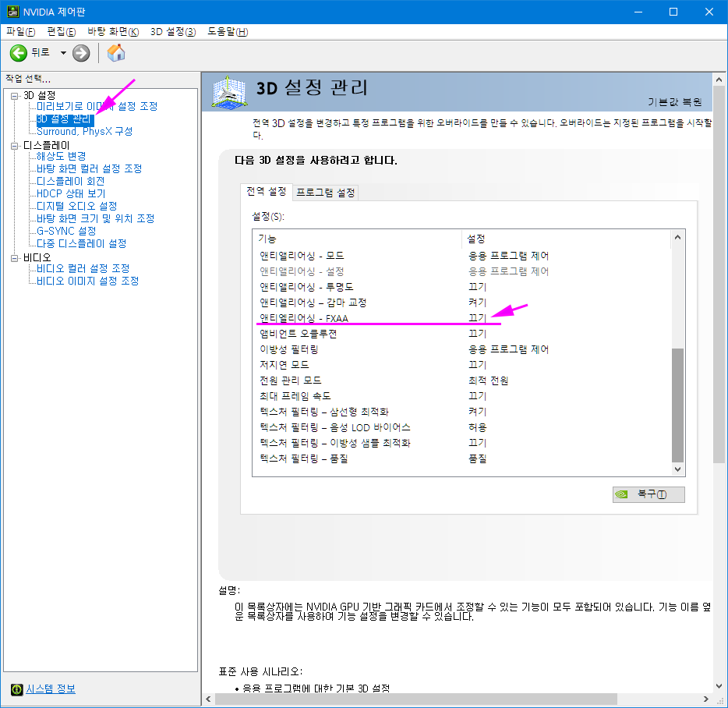Open G-SYNC 설정 page
728x708 pixels.
click(66, 231)
